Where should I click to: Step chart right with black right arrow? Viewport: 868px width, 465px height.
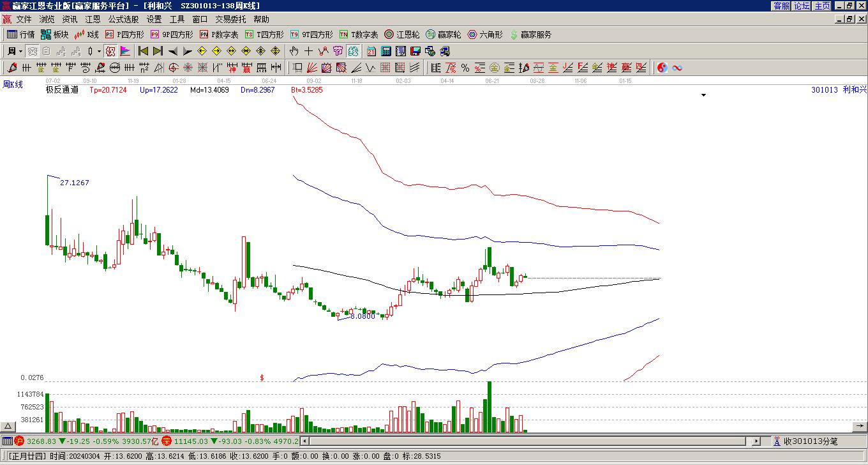click(186, 51)
